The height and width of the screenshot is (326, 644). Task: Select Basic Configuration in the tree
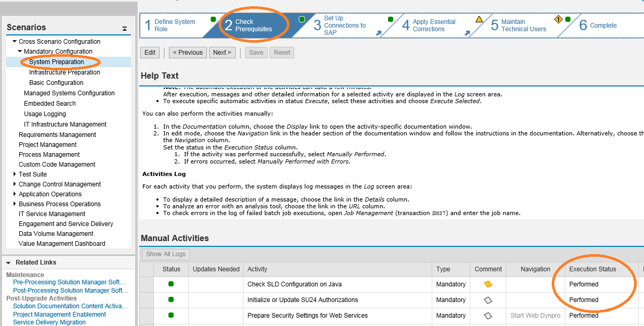click(56, 83)
